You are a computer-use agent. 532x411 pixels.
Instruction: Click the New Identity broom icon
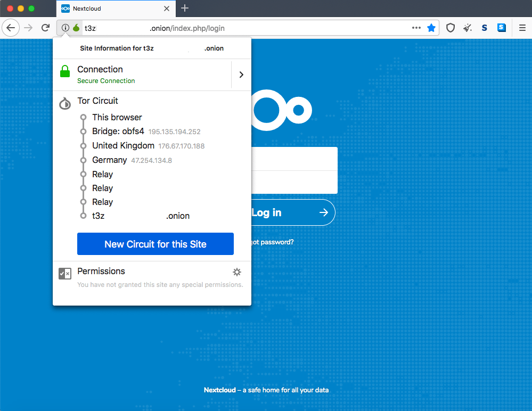(468, 28)
